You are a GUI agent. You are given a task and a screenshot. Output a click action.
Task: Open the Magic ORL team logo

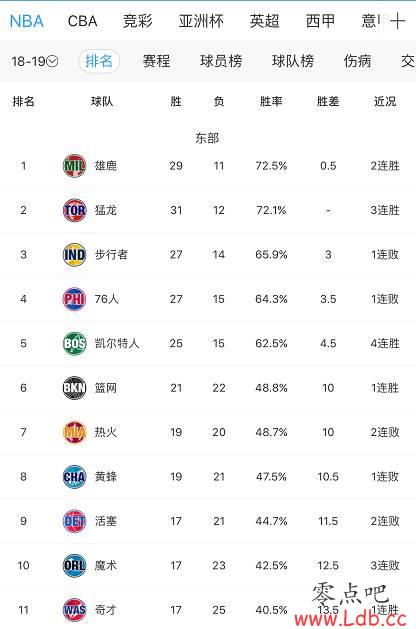click(75, 566)
